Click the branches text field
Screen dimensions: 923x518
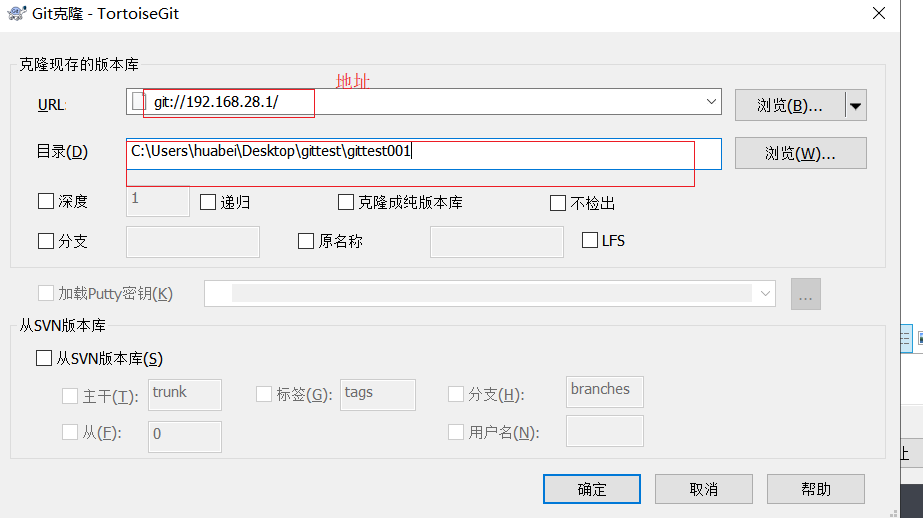point(605,391)
